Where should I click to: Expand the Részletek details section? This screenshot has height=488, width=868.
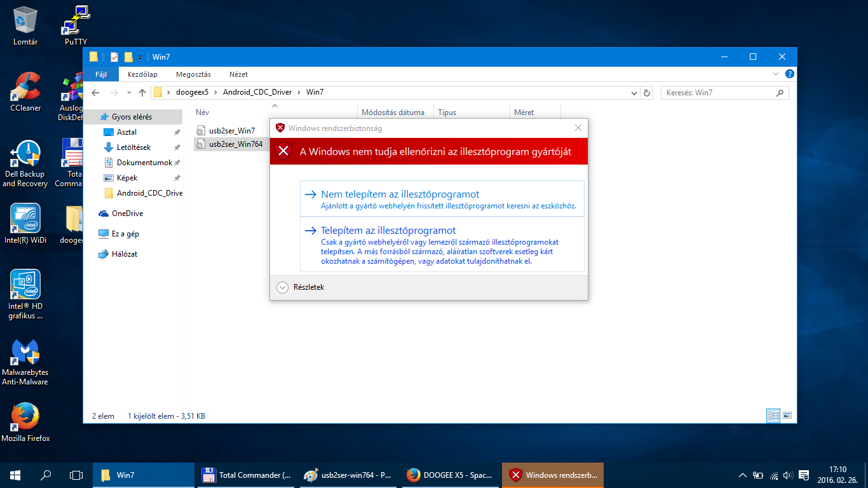[x=283, y=287]
